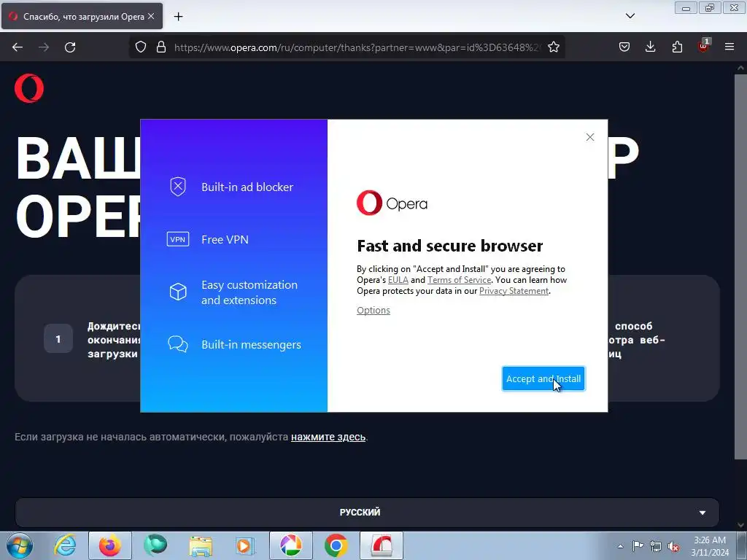
Task: Expand the list all tabs chevron
Action: [x=630, y=16]
